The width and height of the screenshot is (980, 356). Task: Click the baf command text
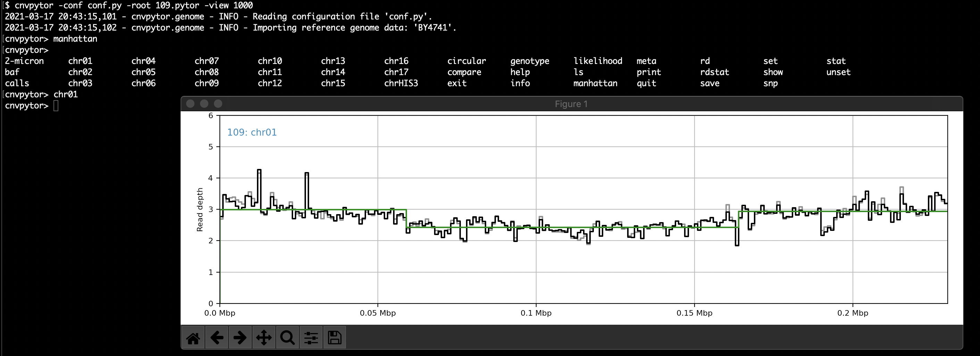coord(12,72)
